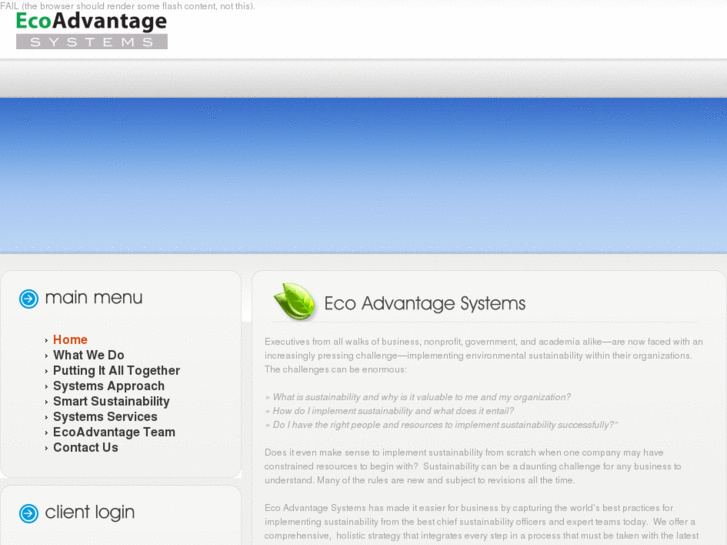Click the blue arrow icon beside main menu
Screen dimensions: 727x545
[x=29, y=299]
